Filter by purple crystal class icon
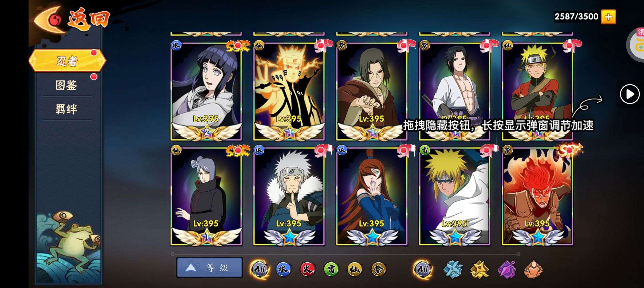The height and width of the screenshot is (288, 644). click(506, 269)
